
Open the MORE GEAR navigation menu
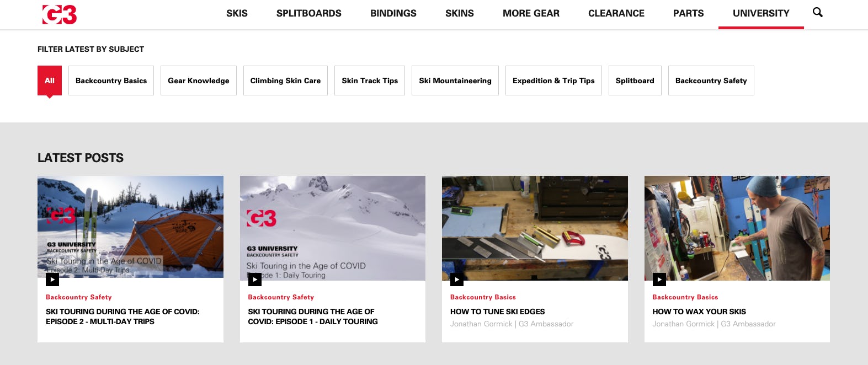pos(531,13)
